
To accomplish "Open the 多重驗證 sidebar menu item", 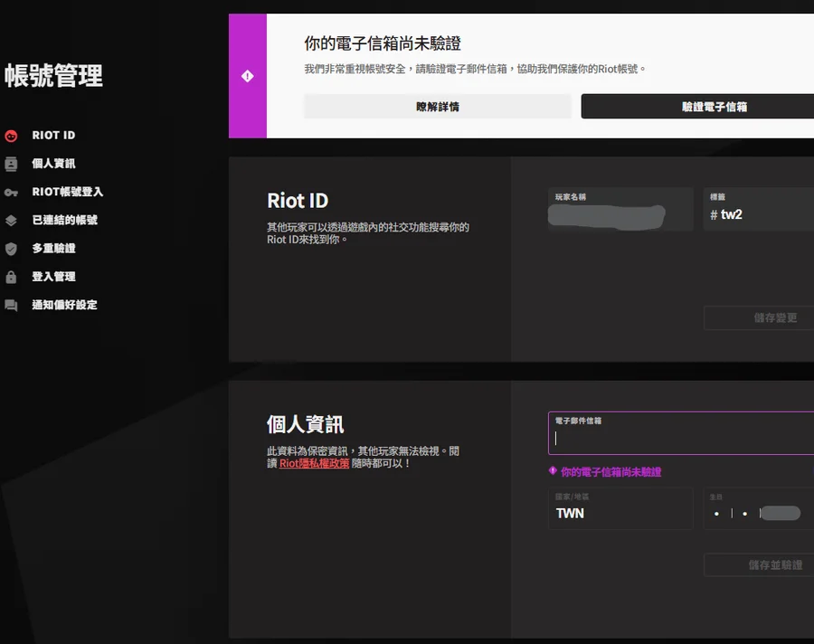I will [53, 249].
